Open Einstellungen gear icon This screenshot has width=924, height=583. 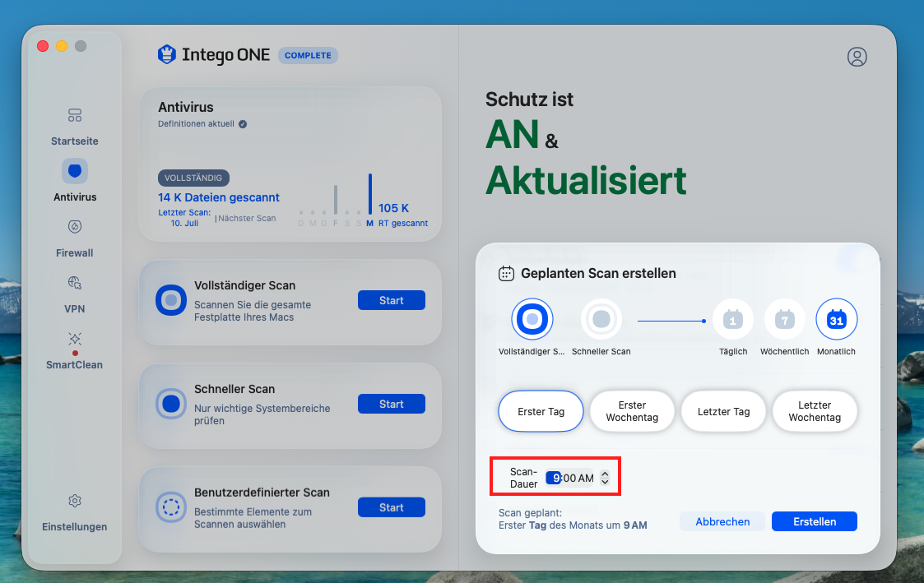coord(75,501)
